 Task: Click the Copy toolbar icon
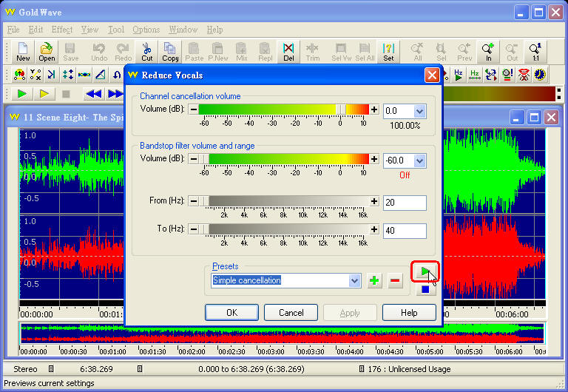(x=171, y=53)
